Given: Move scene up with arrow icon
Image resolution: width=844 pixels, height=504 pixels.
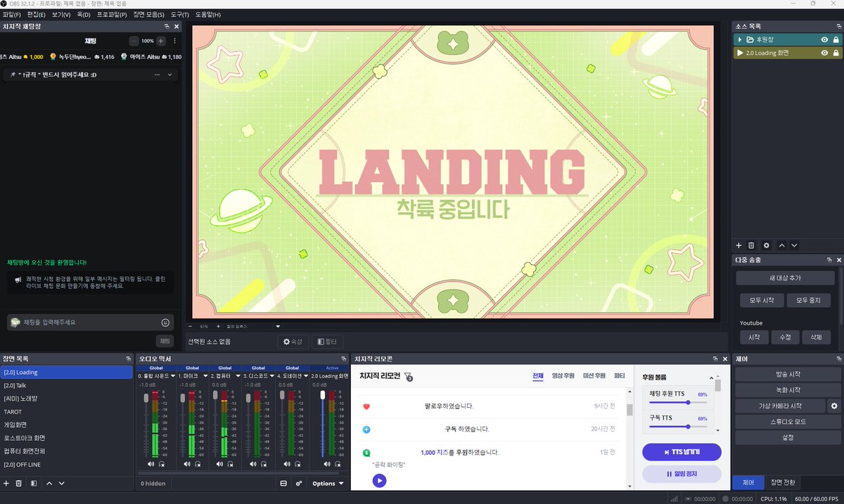Looking at the screenshot, I should 49,484.
